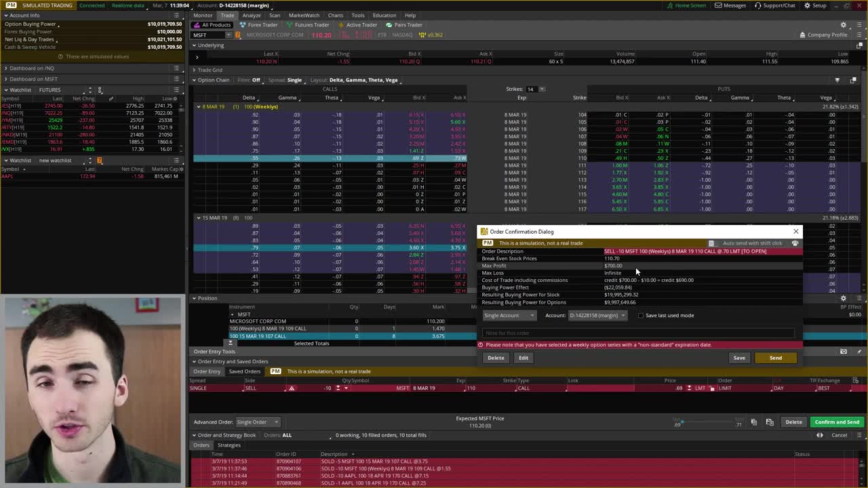The width and height of the screenshot is (868, 488).
Task: Collapse the 8 MAR 19 Weeklys expiration row
Action: pos(198,106)
